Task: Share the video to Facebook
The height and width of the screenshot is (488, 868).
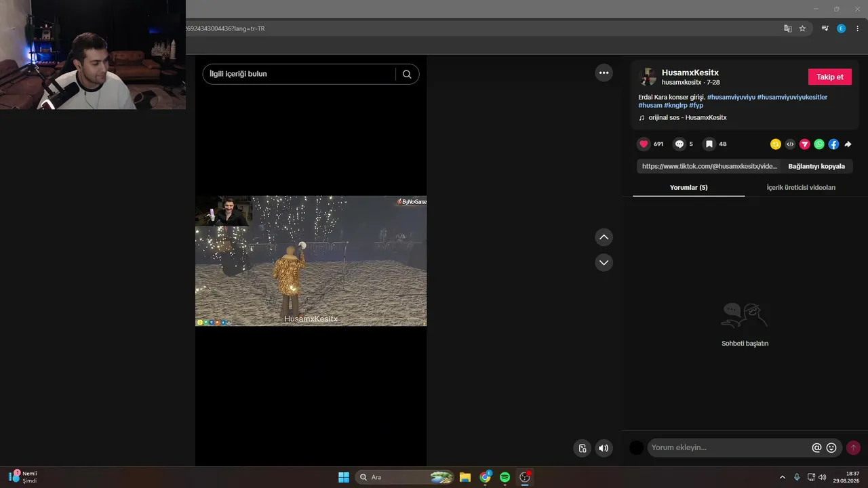Action: pos(833,144)
